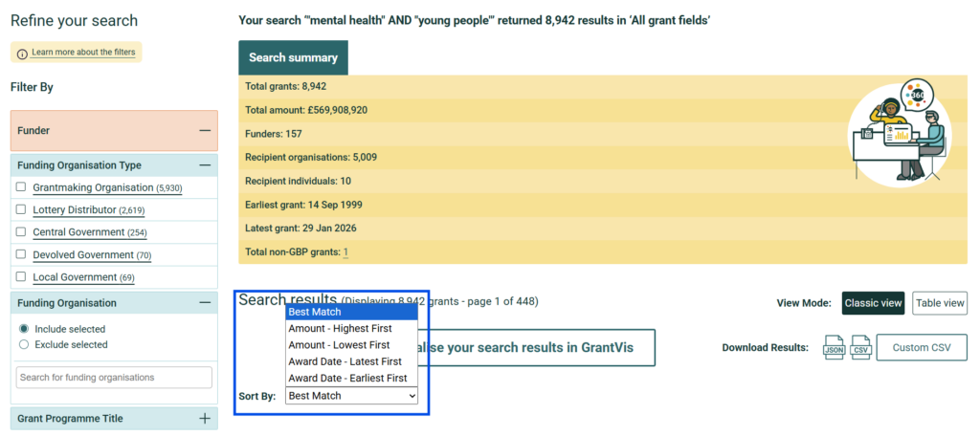Pick Award Date - Latest First option

(345, 361)
